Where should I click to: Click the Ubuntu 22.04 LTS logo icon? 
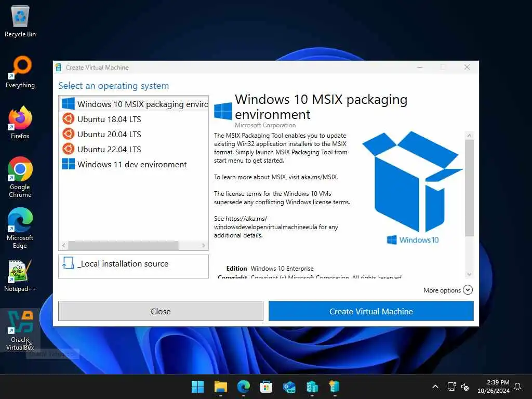68,149
